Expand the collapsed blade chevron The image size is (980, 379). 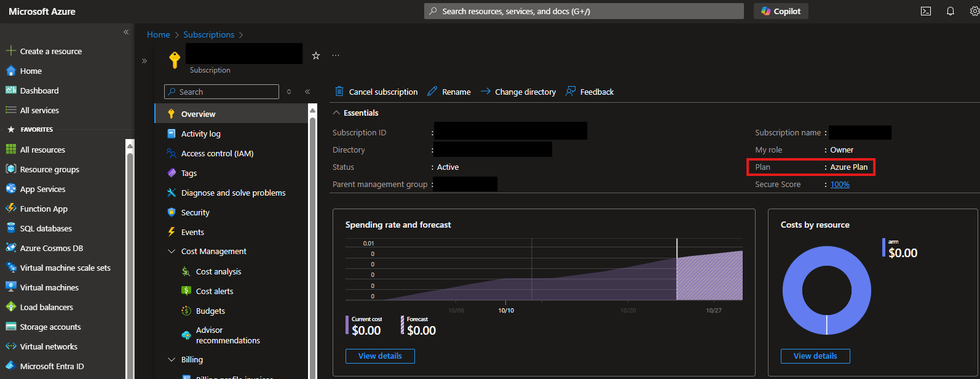coord(144,60)
